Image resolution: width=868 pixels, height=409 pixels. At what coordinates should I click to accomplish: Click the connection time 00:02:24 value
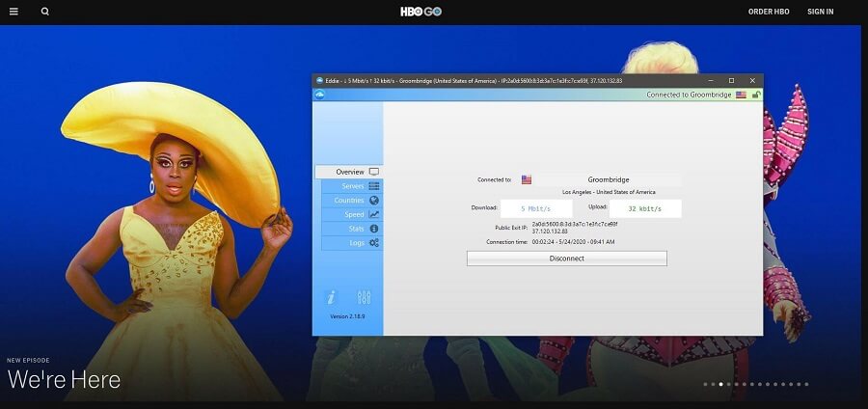point(573,242)
